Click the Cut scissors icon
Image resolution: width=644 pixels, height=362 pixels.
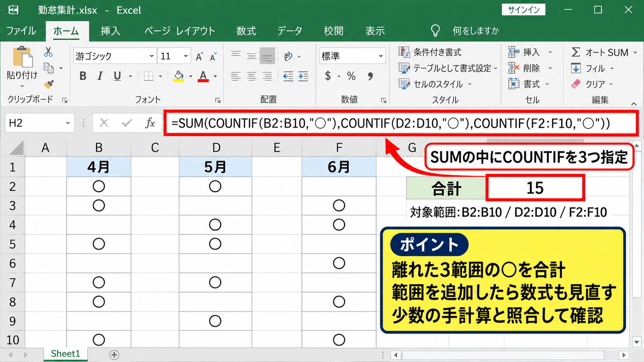48,52
